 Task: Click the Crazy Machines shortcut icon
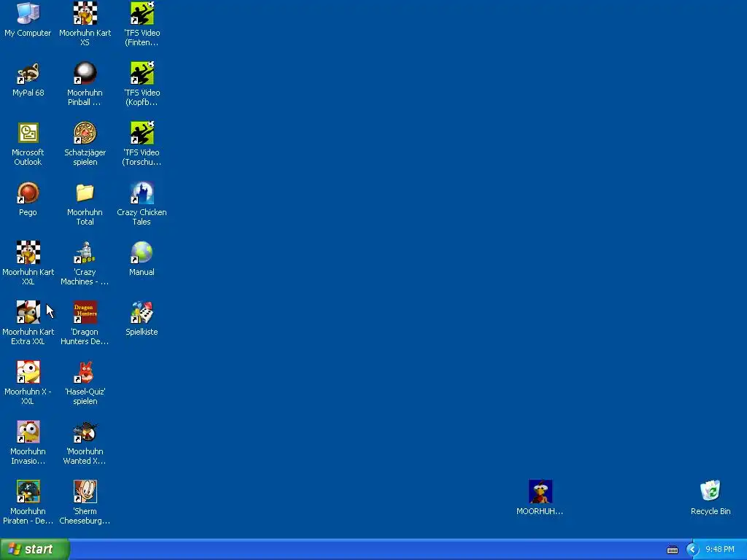point(85,252)
